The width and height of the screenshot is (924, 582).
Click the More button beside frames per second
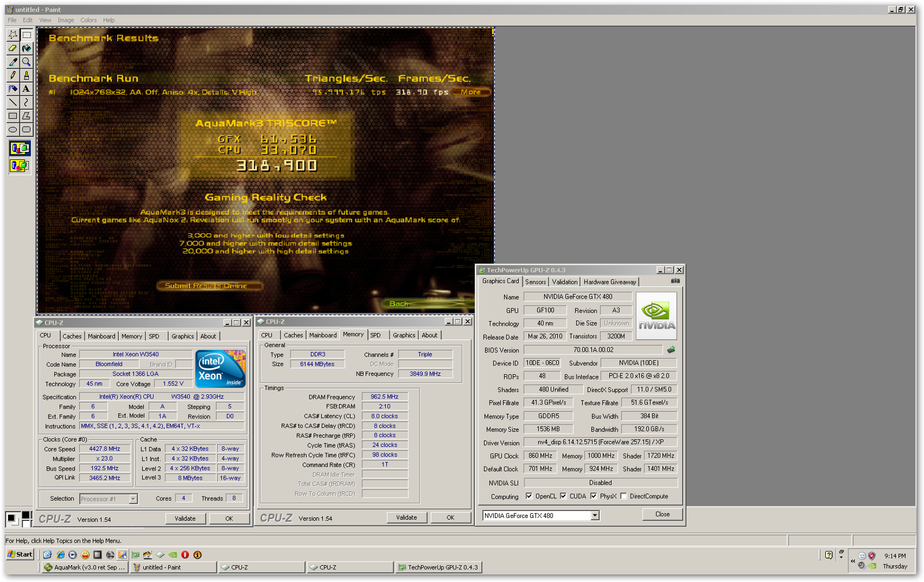click(x=472, y=92)
